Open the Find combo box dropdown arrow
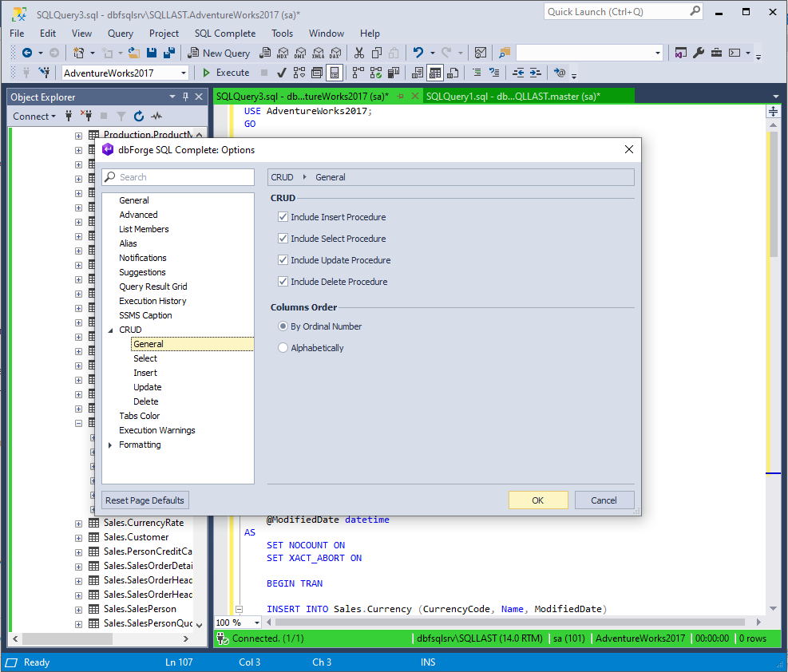 [657, 53]
